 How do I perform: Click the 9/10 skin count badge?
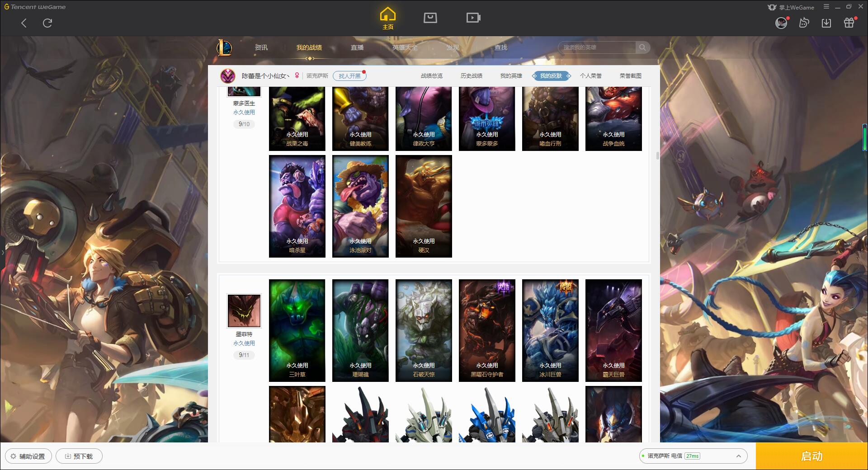tap(244, 124)
